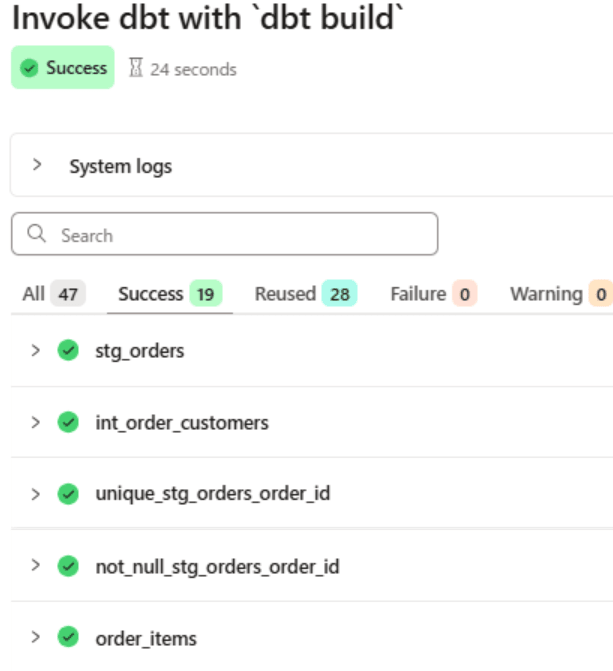
Task: Click the stg_orders model name
Action: [x=140, y=352]
